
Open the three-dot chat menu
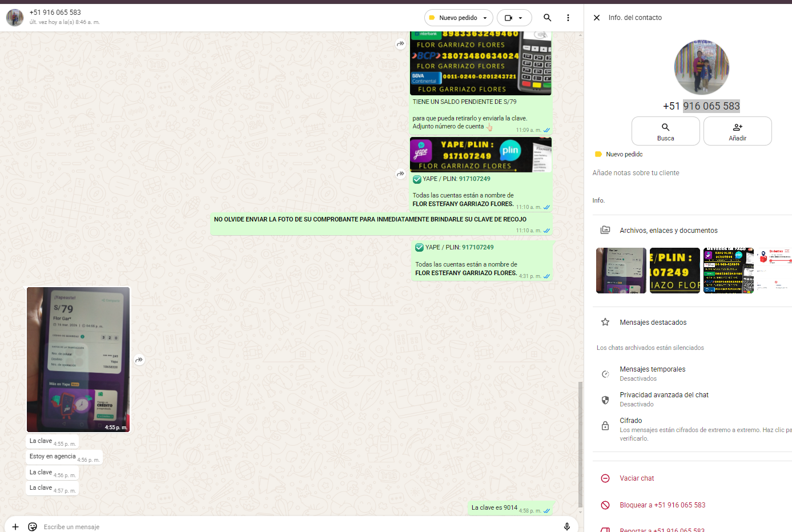tap(568, 18)
